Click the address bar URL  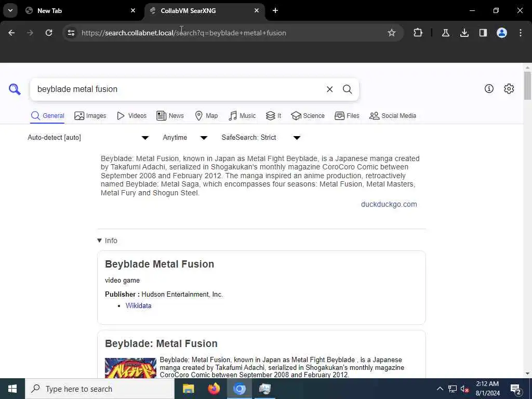click(x=183, y=33)
